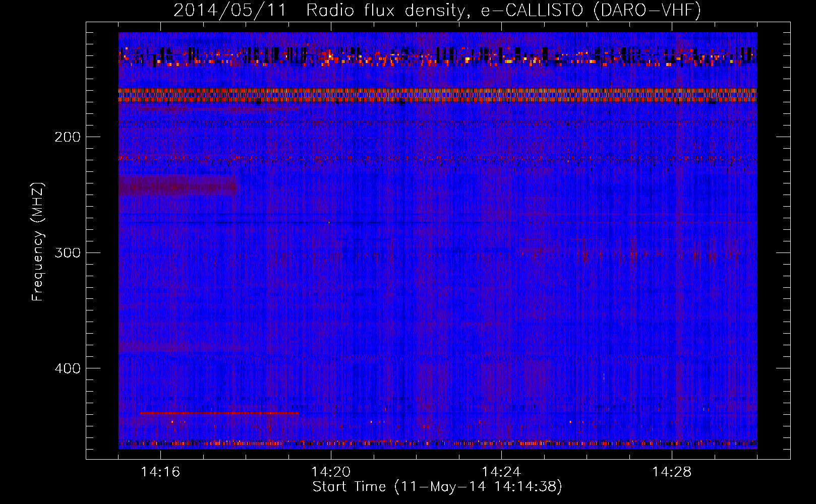The height and width of the screenshot is (504, 816).
Task: Click the bright red horizontal line near 440 MHz
Action: (x=219, y=413)
